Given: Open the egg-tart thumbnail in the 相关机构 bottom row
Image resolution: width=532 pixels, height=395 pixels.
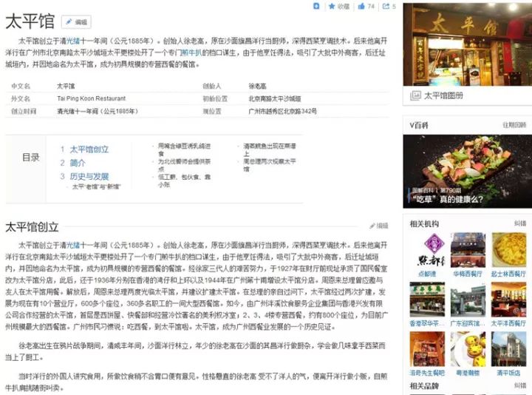Looking at the screenshot, I should [x=468, y=349].
